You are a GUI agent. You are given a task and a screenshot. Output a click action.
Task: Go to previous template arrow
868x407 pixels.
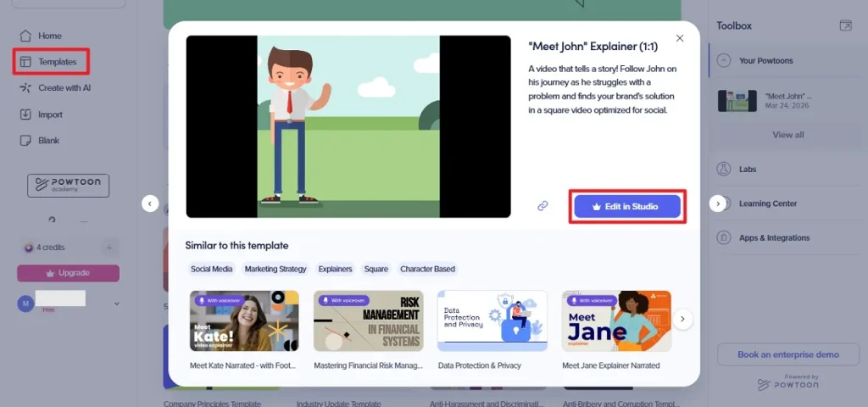[150, 203]
